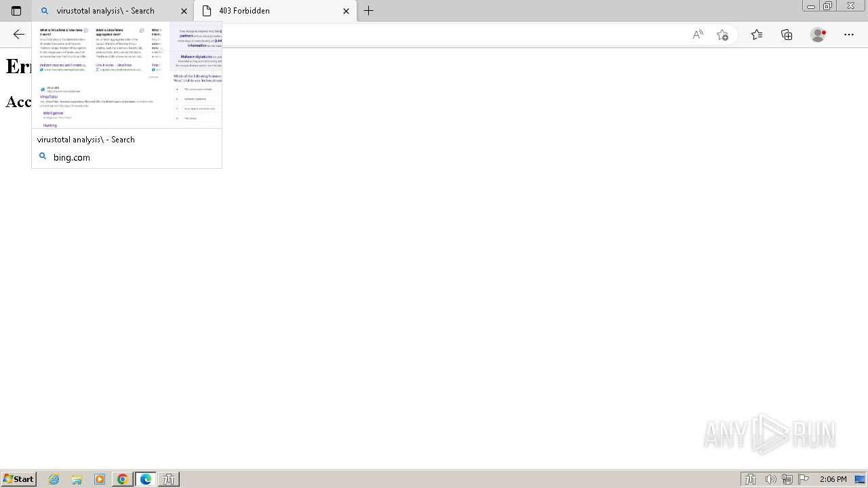Close the 403 Forbidden tab
868x488 pixels.
point(346,11)
